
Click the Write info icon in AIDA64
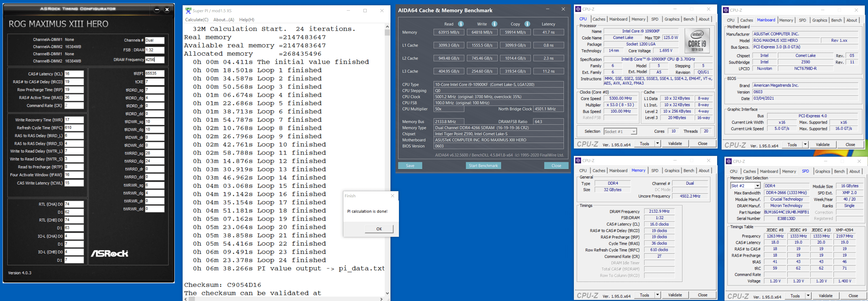coord(494,24)
